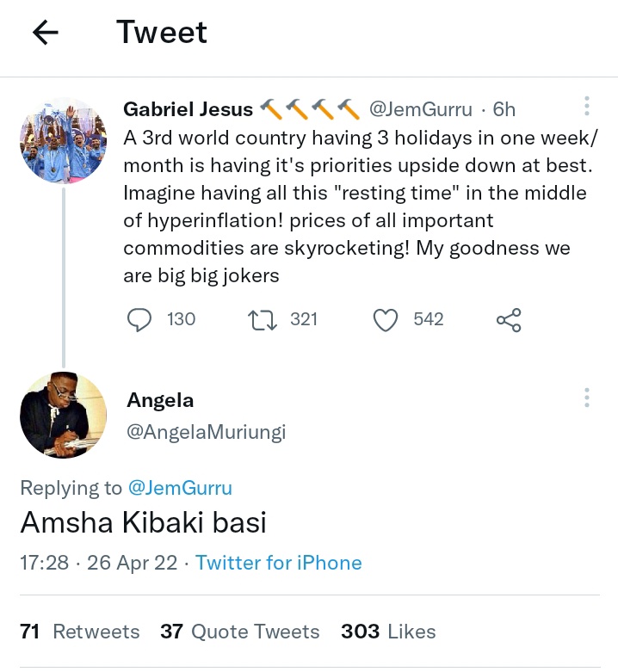Open the Gabriel Jesus display name
The image size is (618, 672).
[x=188, y=109]
